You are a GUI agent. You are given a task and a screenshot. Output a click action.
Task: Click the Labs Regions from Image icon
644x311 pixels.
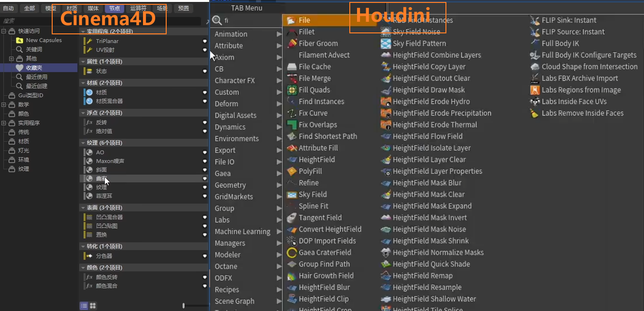pos(534,90)
